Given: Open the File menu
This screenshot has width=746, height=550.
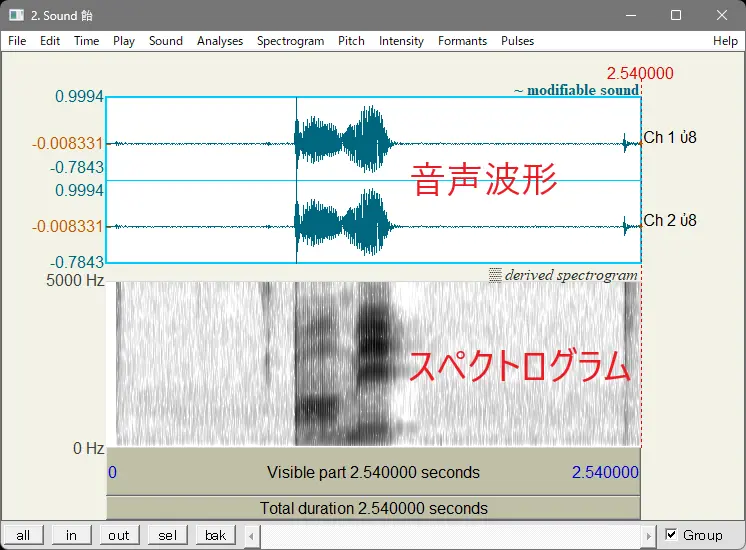Looking at the screenshot, I should 17,41.
